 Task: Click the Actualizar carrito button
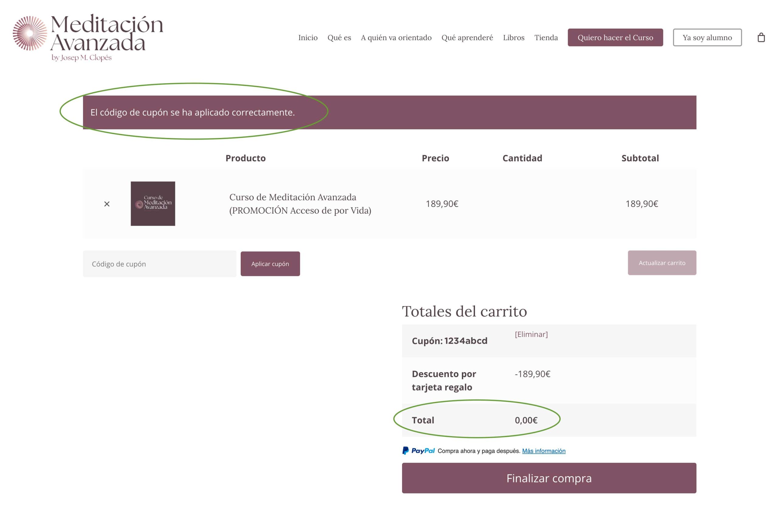[662, 263]
